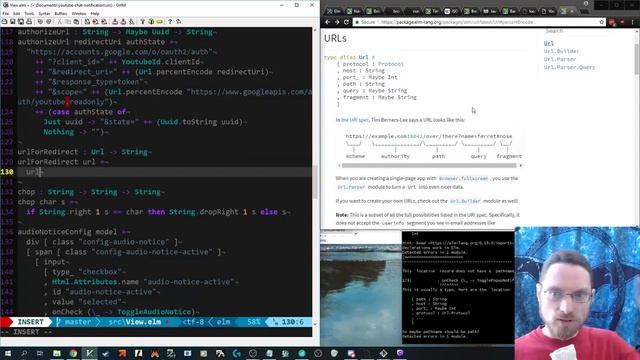Click the Find and Replace icon in GVim
640x360 pixels.
pyautogui.click(x=87, y=21)
